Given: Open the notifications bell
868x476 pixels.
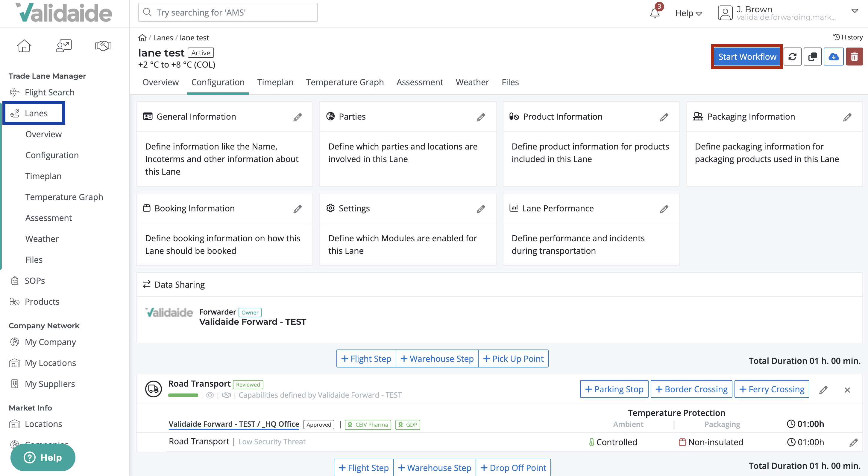Looking at the screenshot, I should click(x=655, y=13).
